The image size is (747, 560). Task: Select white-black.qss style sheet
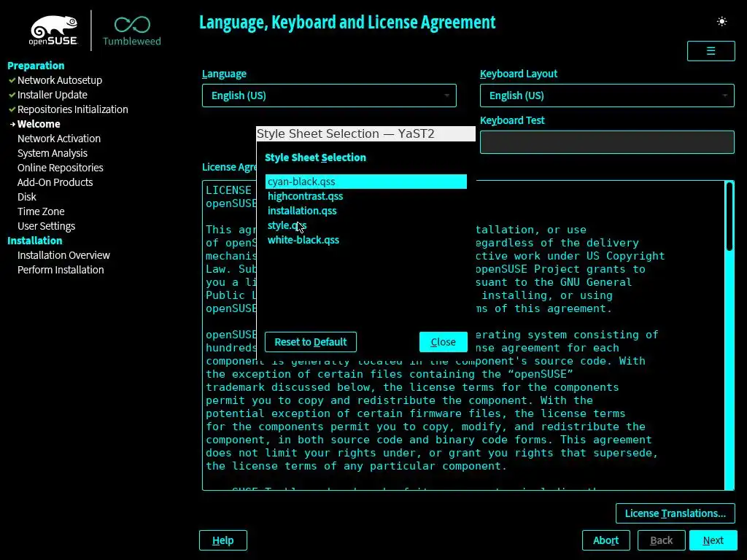coord(366,240)
